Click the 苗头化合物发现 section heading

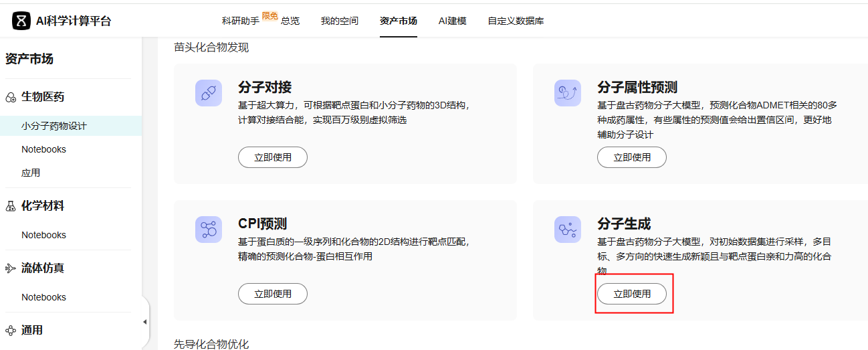211,48
